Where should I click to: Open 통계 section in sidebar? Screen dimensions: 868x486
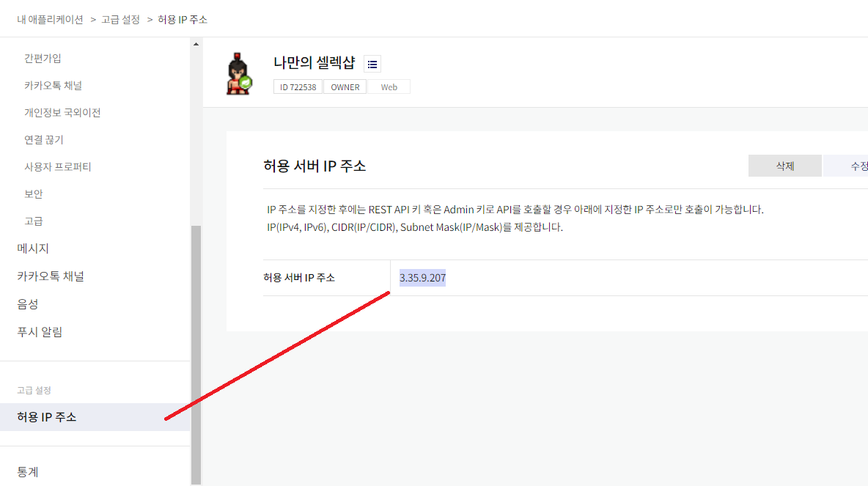point(28,471)
